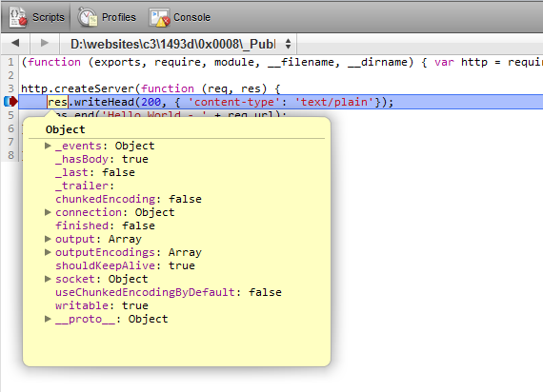Expand the output array property
Viewport: 543px width, 392px height.
tap(49, 239)
